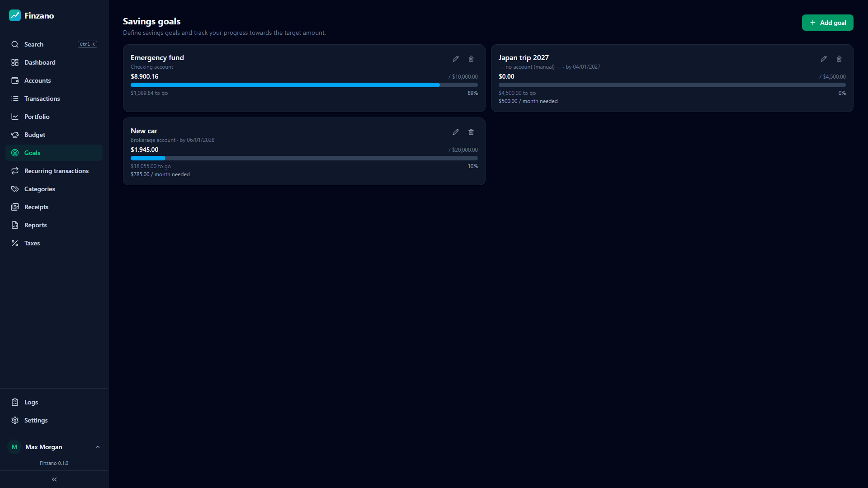Edit the New car goal
Screen dimensions: 868x488
456,132
